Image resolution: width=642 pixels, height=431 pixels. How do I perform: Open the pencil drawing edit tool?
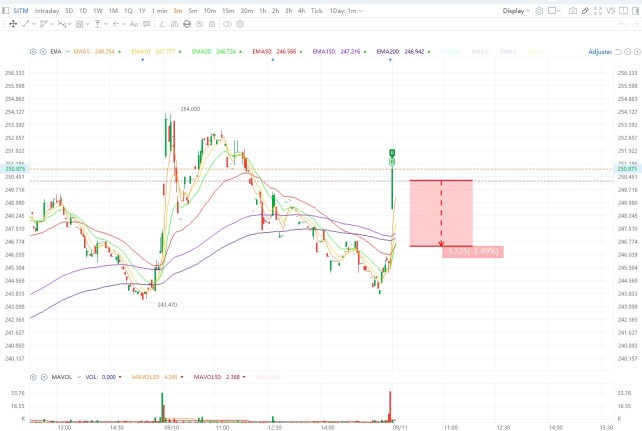tap(585, 11)
